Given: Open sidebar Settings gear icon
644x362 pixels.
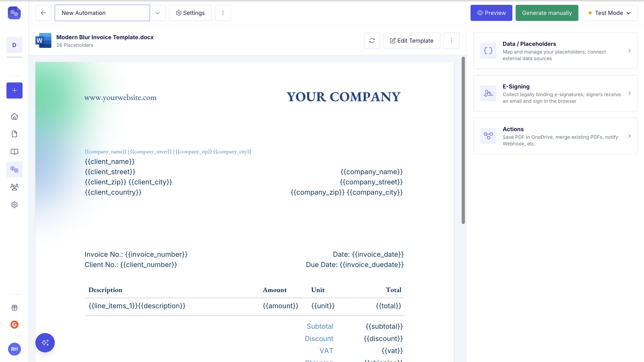Looking at the screenshot, I should coord(14,205).
